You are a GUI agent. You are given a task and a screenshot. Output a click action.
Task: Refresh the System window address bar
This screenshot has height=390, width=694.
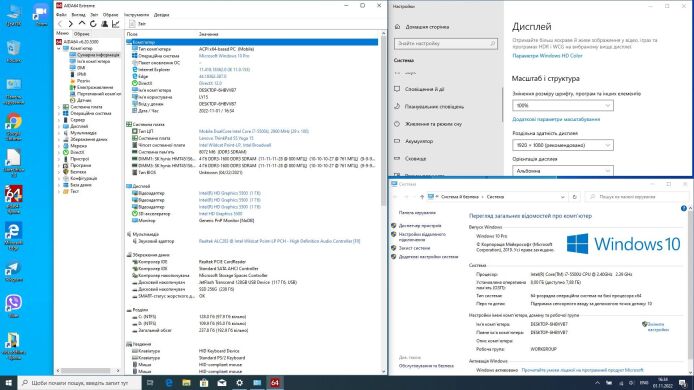(x=574, y=197)
